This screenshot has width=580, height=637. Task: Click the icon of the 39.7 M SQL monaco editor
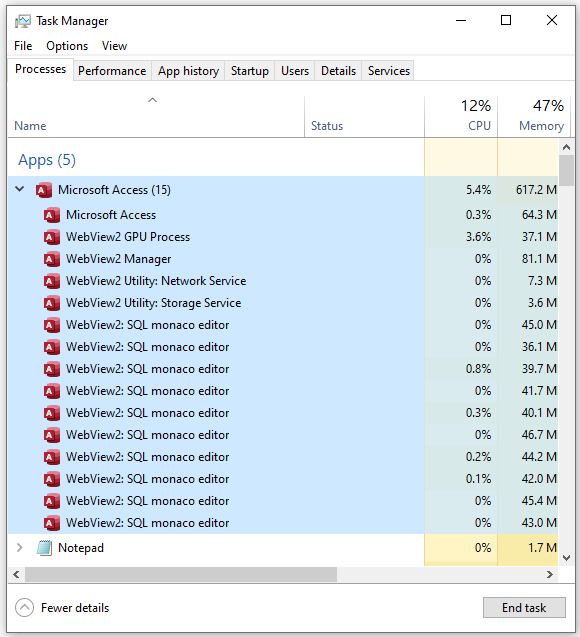[x=52, y=369]
